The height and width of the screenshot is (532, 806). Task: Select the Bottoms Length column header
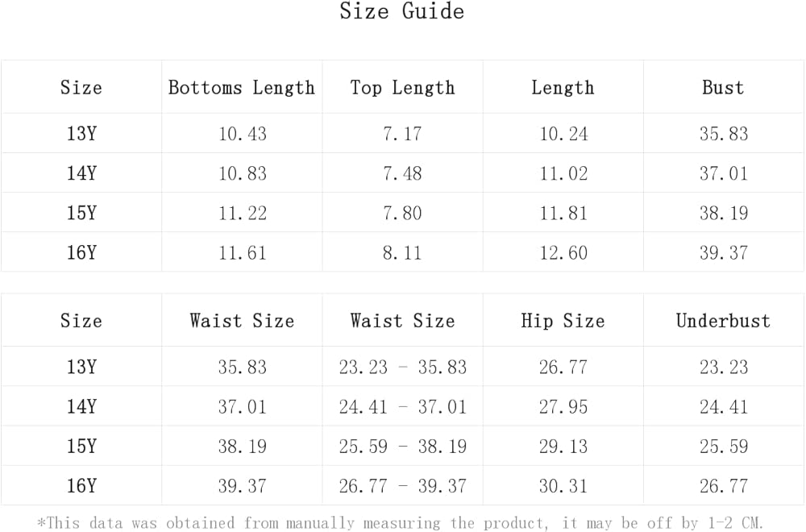tap(242, 88)
